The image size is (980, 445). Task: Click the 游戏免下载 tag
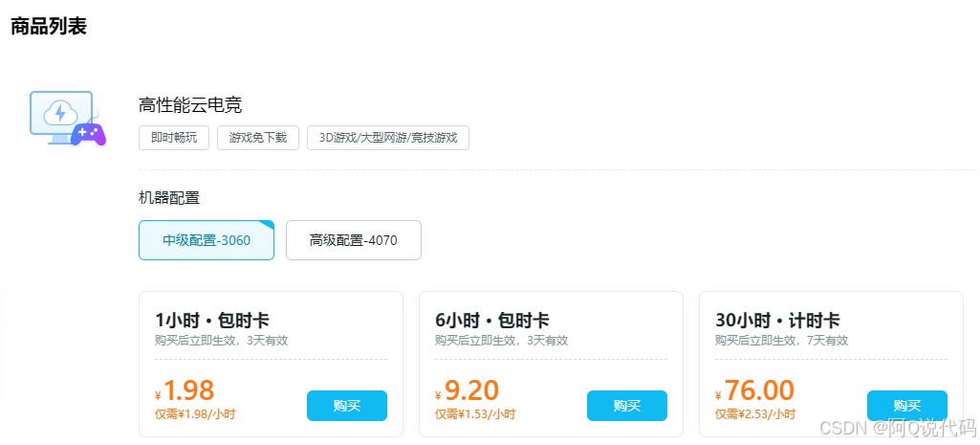[x=258, y=138]
